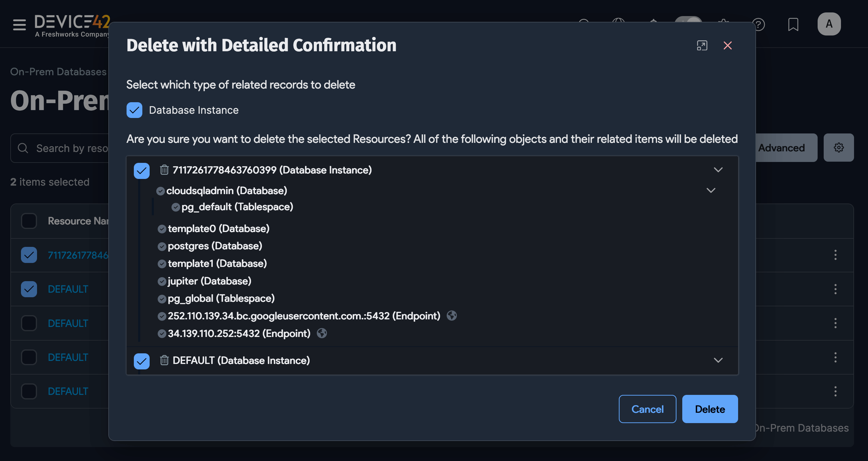Uncheck the 7117261778463760399 Database Instance checkbox
Screen dimensions: 868x461
(141, 170)
